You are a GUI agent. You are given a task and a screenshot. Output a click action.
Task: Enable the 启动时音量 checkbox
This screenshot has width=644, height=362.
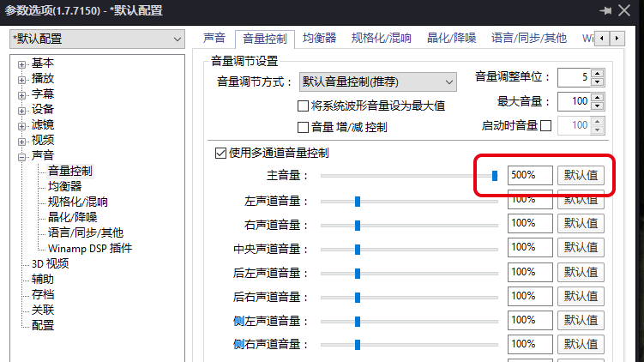[x=546, y=126]
